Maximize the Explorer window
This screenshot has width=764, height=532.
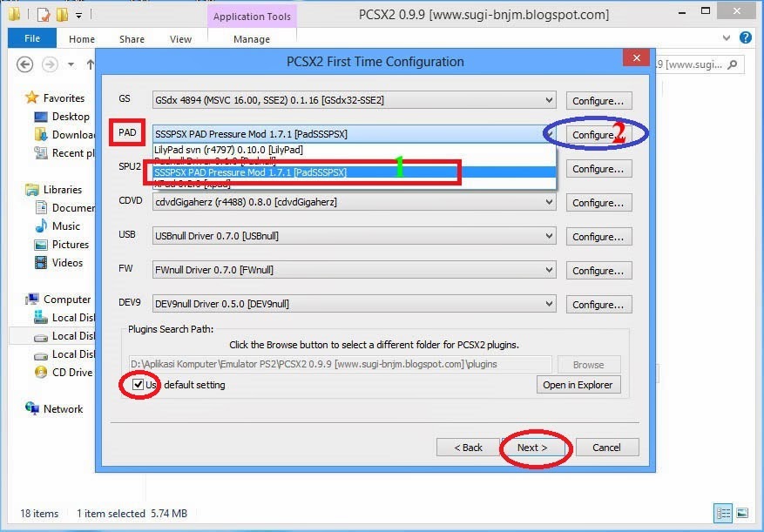pos(705,10)
